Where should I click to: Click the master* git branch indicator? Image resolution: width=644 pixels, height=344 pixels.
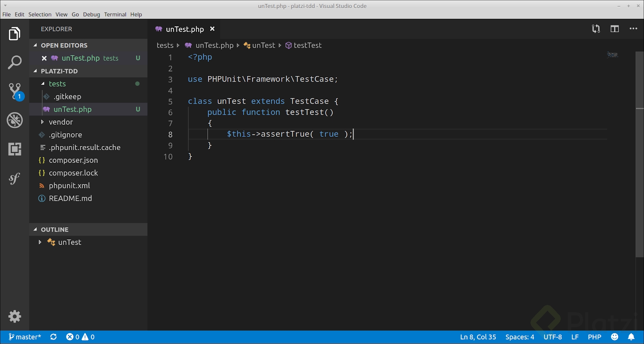25,337
